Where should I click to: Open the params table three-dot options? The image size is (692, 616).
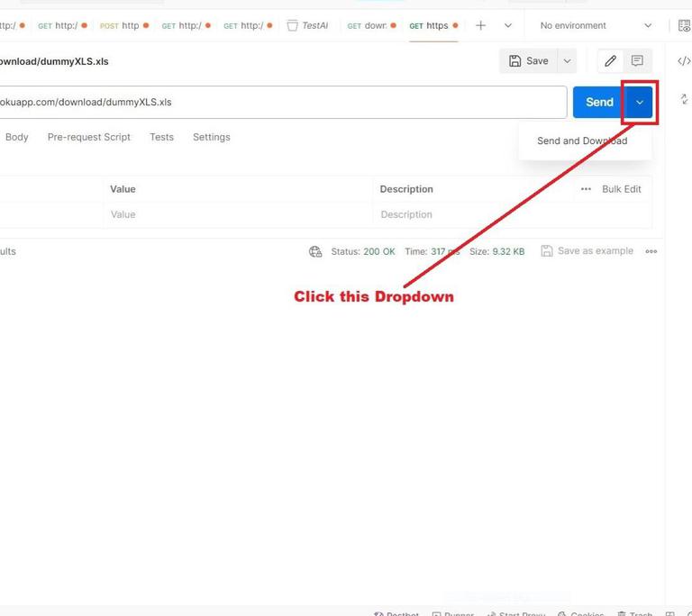tap(586, 189)
